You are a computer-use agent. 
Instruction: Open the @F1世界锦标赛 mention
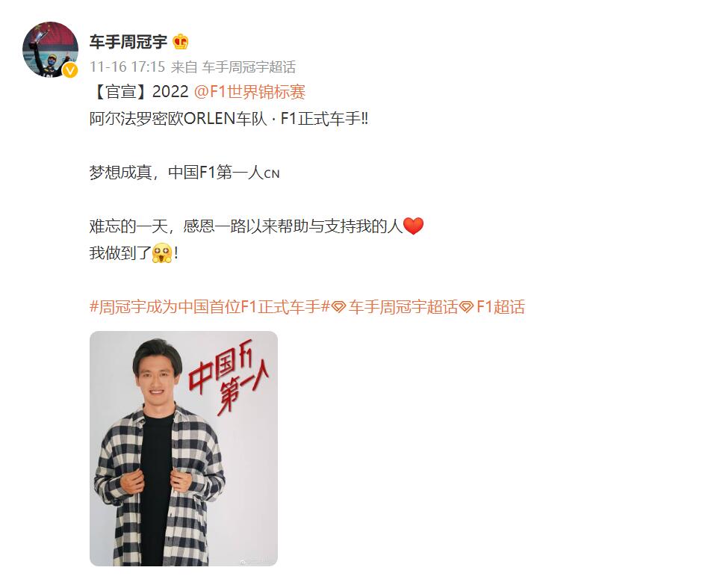(x=249, y=92)
